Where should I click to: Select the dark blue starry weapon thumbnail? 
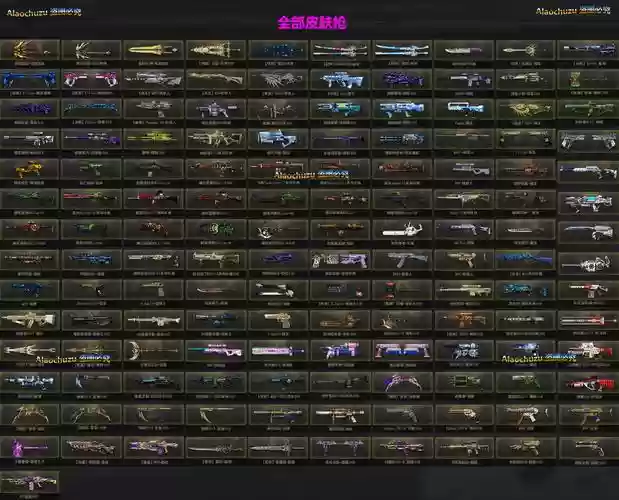pos(278,50)
